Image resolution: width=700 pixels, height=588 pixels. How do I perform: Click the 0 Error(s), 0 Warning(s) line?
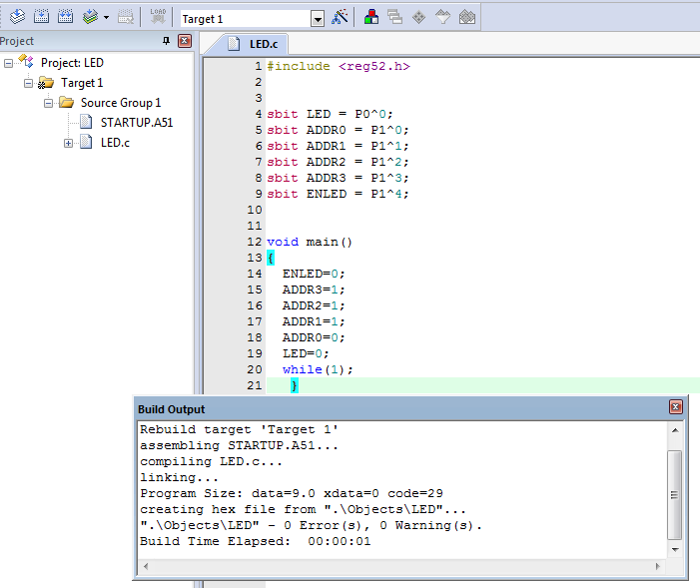point(312,525)
